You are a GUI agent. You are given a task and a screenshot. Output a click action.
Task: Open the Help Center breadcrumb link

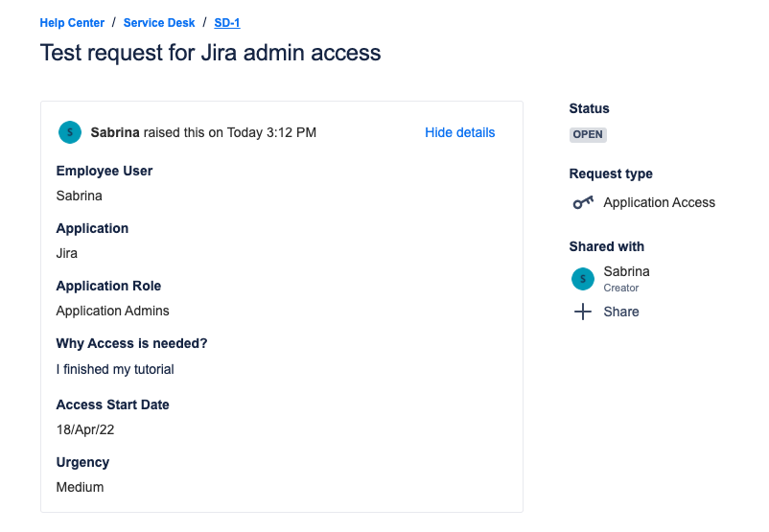click(72, 23)
